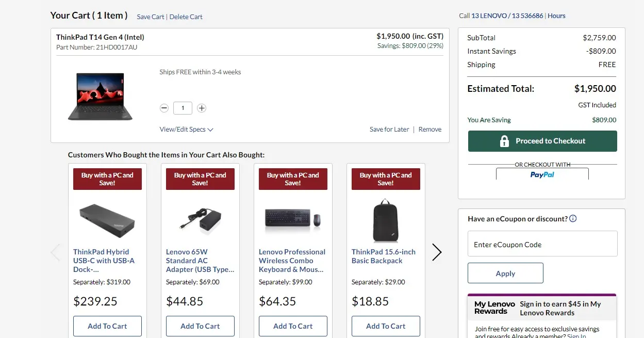Proceed to Checkout
The width and height of the screenshot is (644, 338).
pos(542,141)
